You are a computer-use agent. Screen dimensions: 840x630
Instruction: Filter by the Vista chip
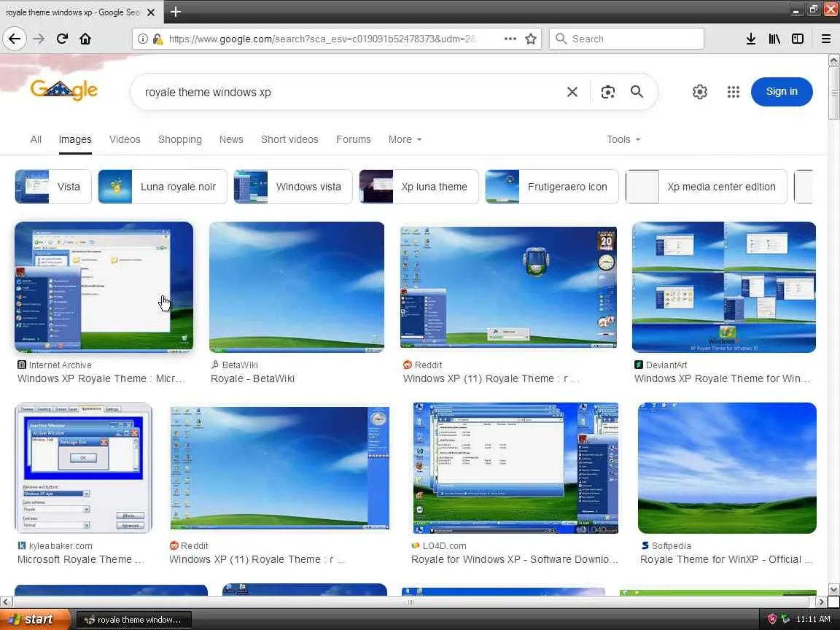pyautogui.click(x=53, y=187)
